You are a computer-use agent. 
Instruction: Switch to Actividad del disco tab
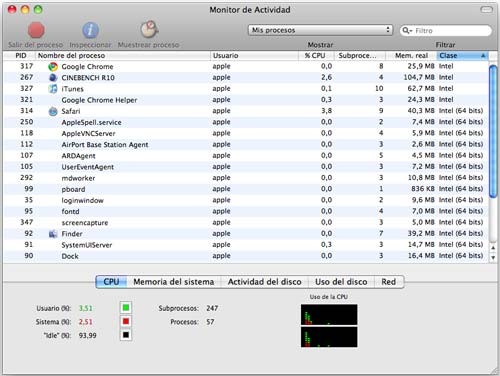pyautogui.click(x=265, y=282)
